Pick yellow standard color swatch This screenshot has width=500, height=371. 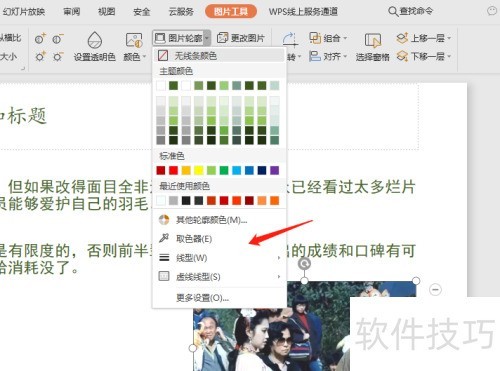click(199, 170)
